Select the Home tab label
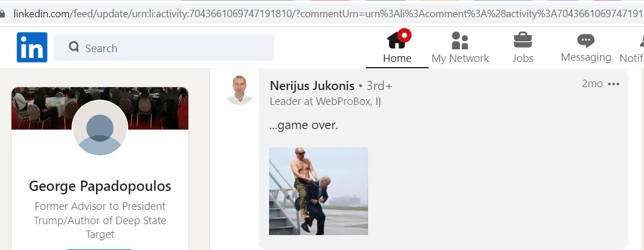Image resolution: width=644 pixels, height=250 pixels. click(397, 58)
